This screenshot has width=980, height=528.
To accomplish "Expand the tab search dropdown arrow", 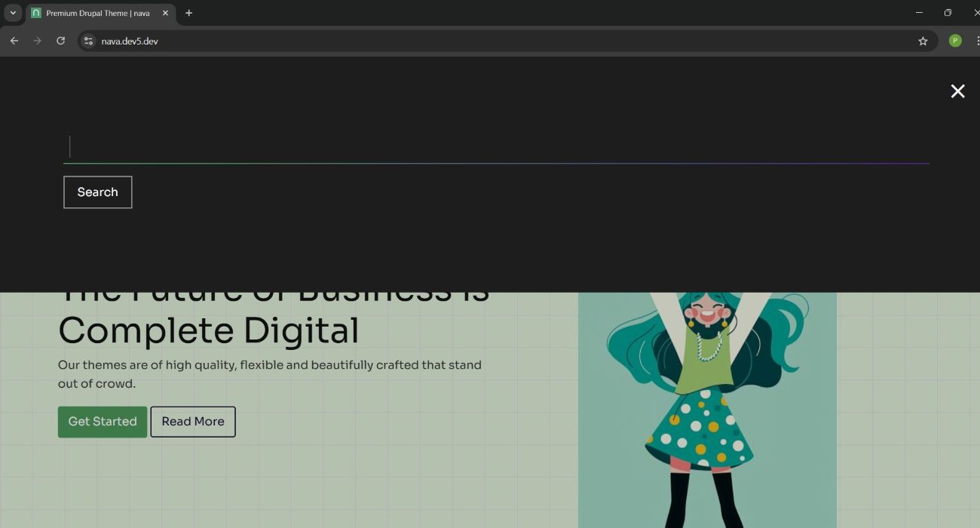I will tap(13, 13).
